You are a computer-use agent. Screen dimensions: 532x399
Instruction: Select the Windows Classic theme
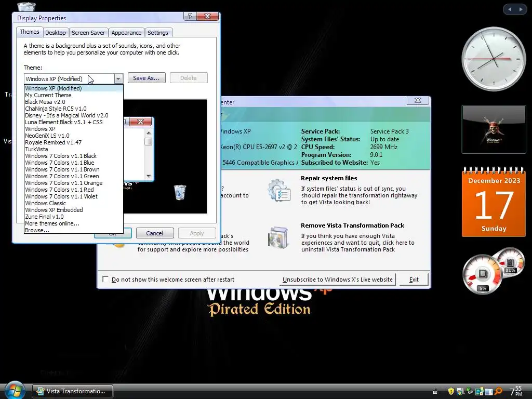coord(74,203)
